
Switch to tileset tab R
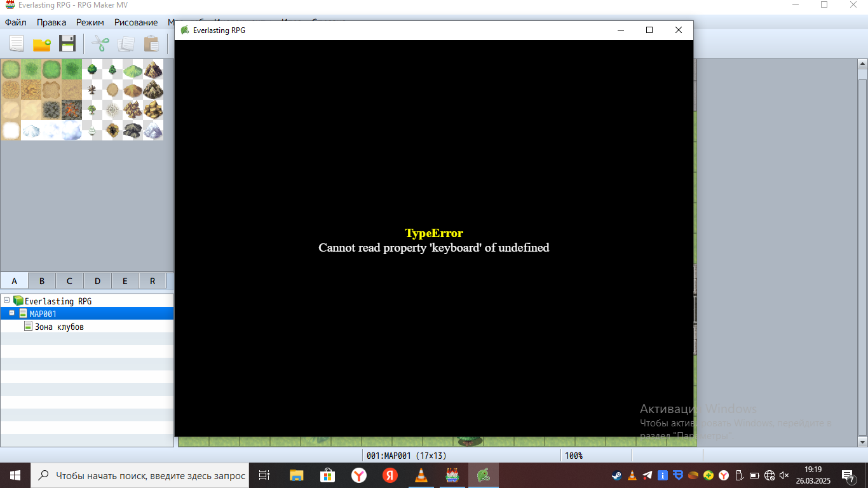point(153,281)
